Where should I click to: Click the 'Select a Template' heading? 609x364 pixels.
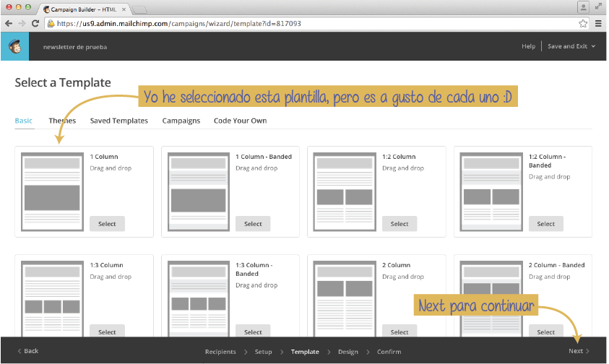coord(63,83)
